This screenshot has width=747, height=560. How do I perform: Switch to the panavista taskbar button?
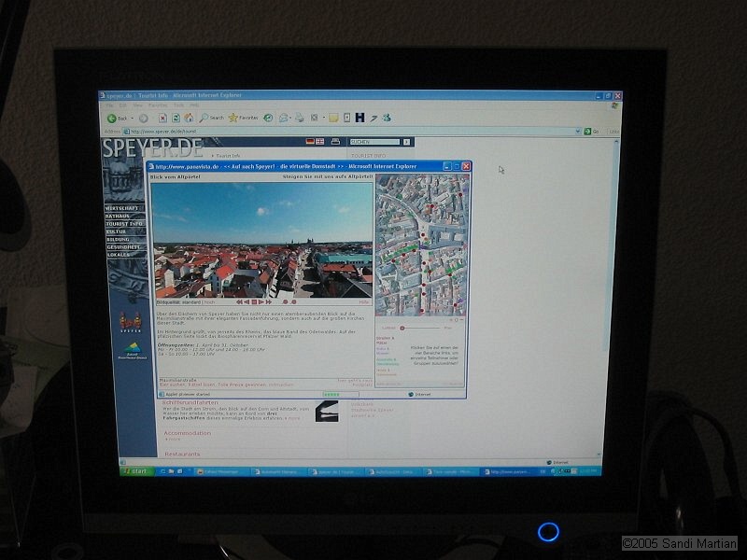point(508,472)
